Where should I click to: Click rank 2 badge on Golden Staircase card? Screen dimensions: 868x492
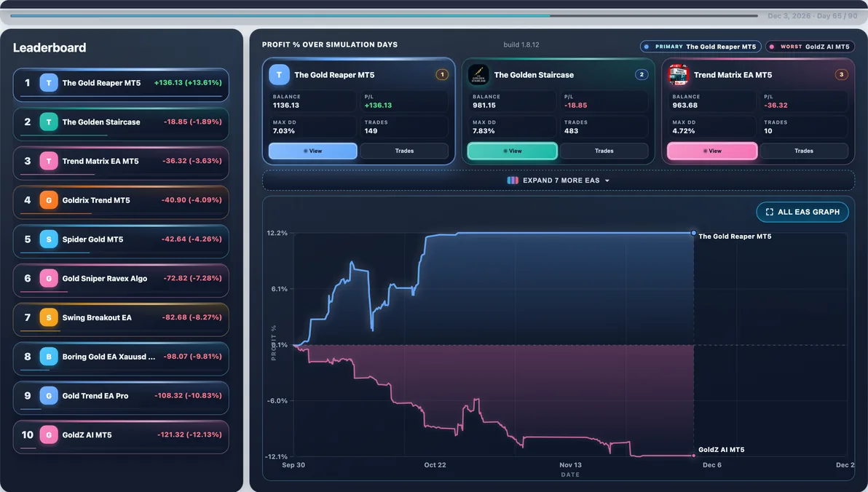coord(642,75)
